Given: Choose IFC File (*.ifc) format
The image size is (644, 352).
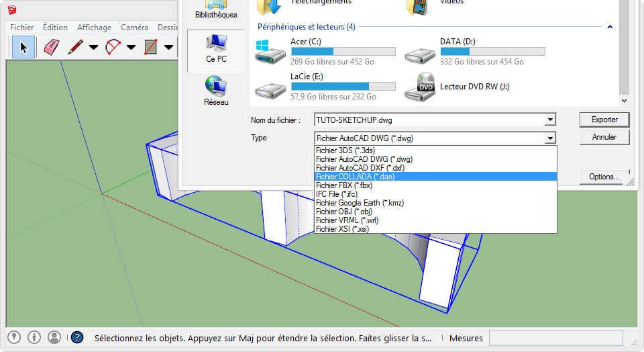Looking at the screenshot, I should coord(435,194).
